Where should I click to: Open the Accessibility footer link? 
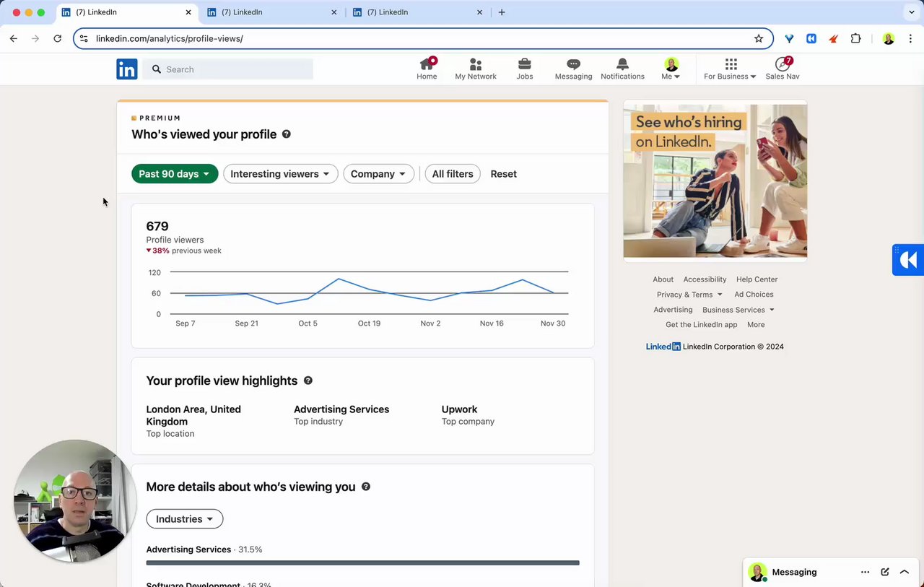tap(705, 279)
